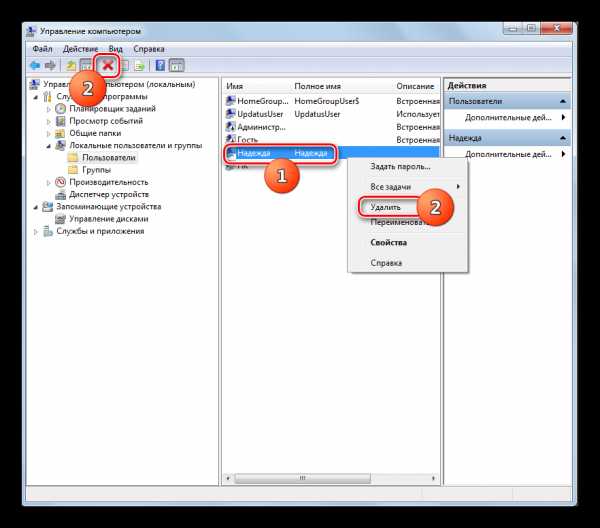Select the Просмотр событий icon
Screen dimensions: 600x528
coord(60,121)
